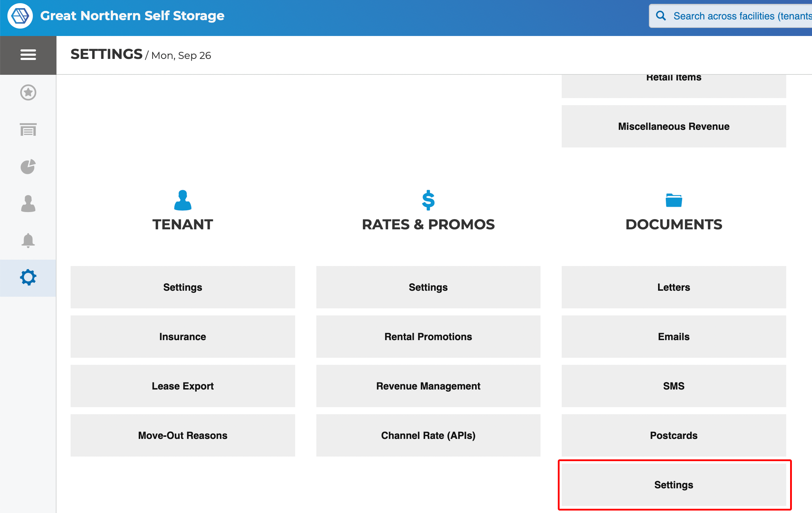Click the blue Tenant person icon

pyautogui.click(x=183, y=200)
